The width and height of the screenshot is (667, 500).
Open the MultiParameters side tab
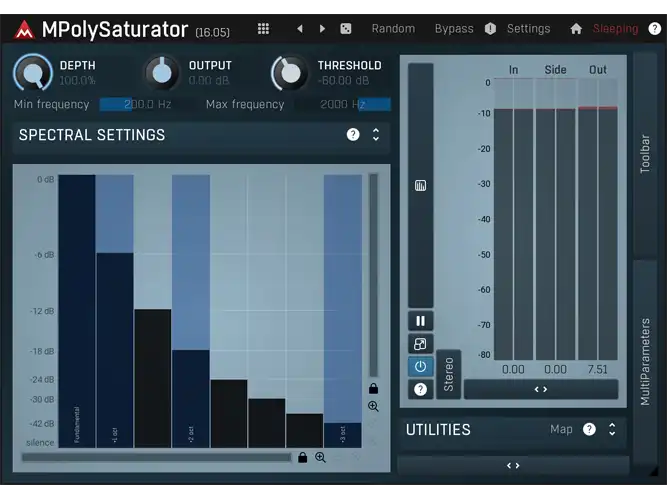click(x=645, y=362)
